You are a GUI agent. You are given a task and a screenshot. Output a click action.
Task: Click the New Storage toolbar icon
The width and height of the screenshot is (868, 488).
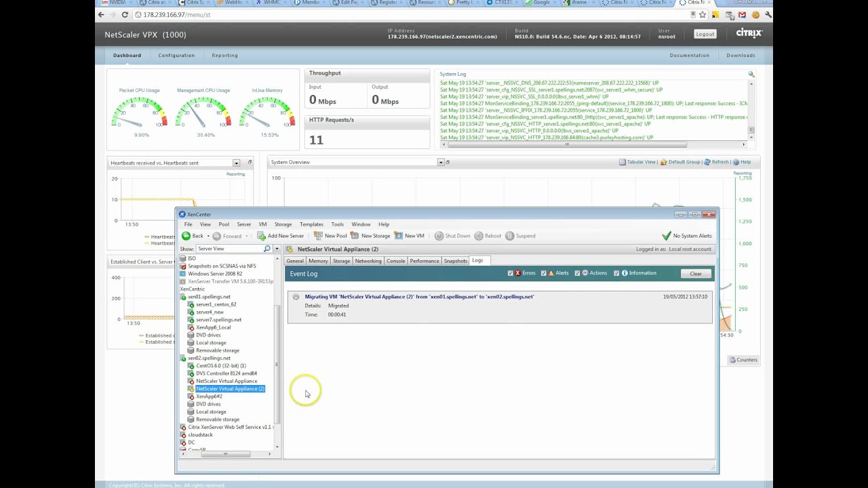(355, 236)
